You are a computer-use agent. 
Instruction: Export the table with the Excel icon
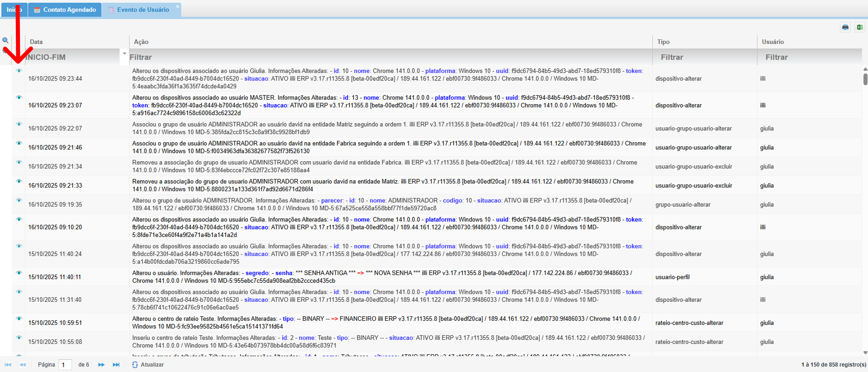[859, 27]
